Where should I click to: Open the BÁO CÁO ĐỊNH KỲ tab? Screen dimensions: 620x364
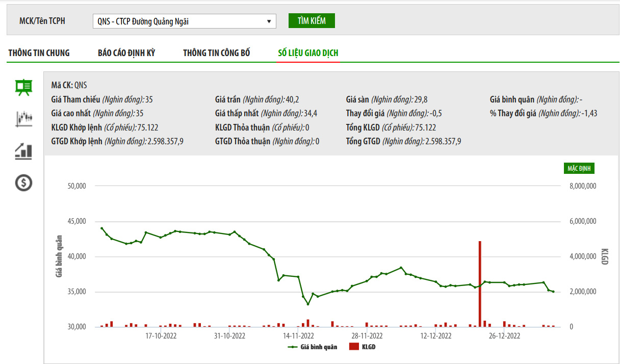click(126, 53)
